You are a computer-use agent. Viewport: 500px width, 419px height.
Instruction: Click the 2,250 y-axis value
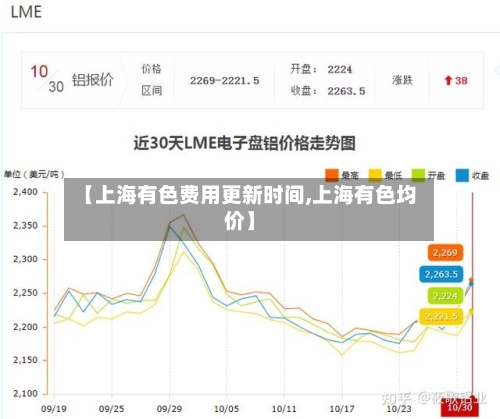(x=25, y=293)
